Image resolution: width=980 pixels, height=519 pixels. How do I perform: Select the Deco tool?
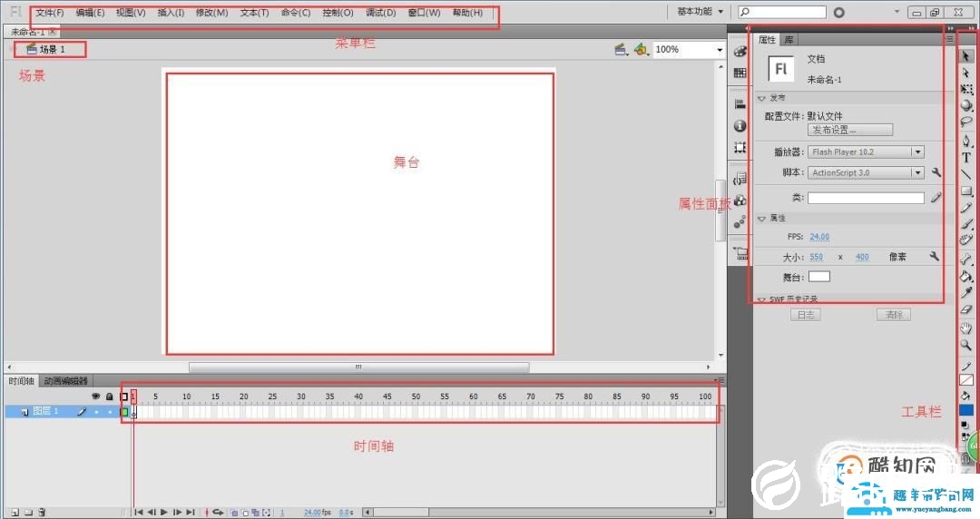(x=966, y=240)
